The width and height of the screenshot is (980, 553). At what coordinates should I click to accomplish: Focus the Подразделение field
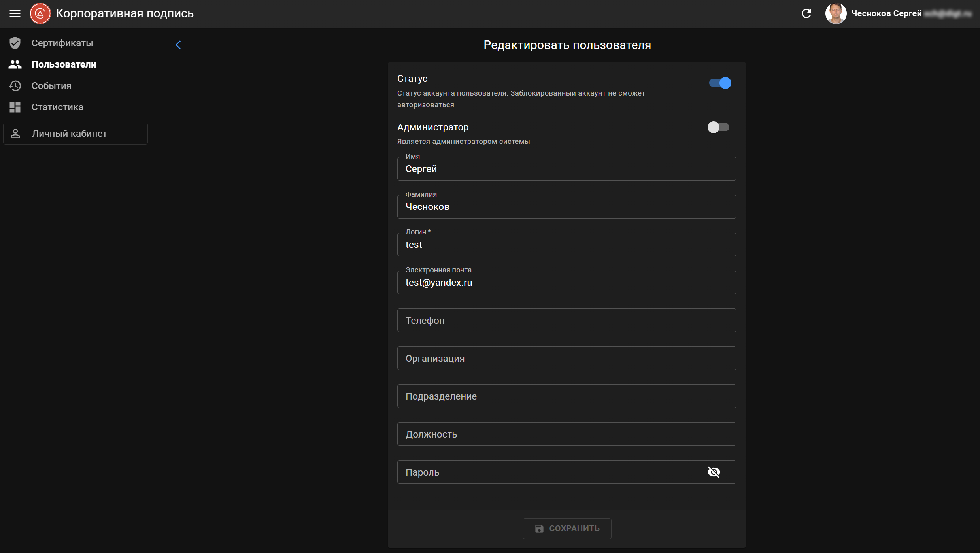point(567,396)
